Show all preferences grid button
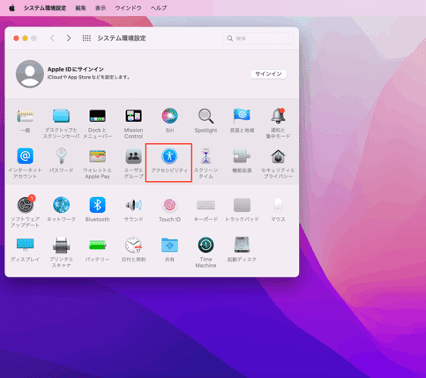This screenshot has height=378, width=426. 87,38
